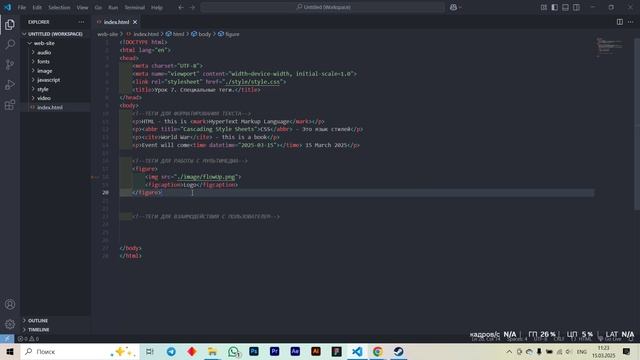Image resolution: width=640 pixels, height=360 pixels.
Task: Open Premiere Pro from the taskbar
Action: click(275, 351)
